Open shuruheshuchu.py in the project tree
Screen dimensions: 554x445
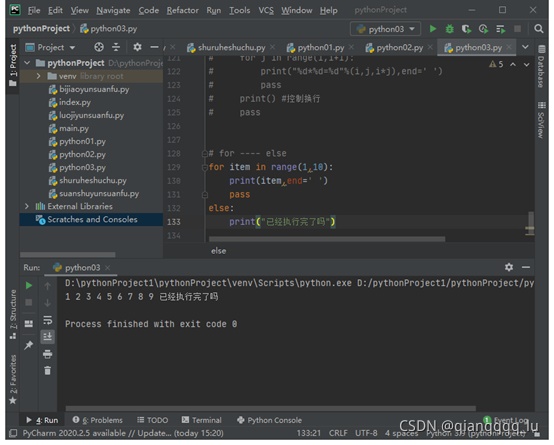pos(93,180)
